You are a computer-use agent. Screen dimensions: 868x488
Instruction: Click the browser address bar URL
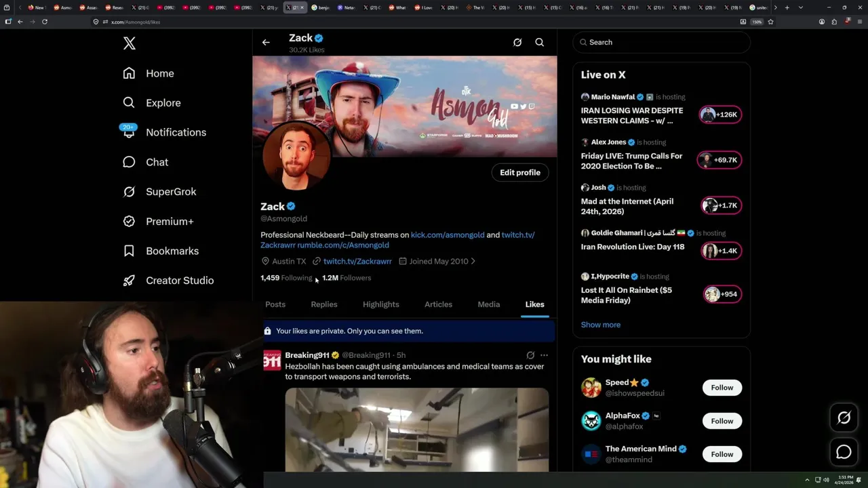coord(136,22)
